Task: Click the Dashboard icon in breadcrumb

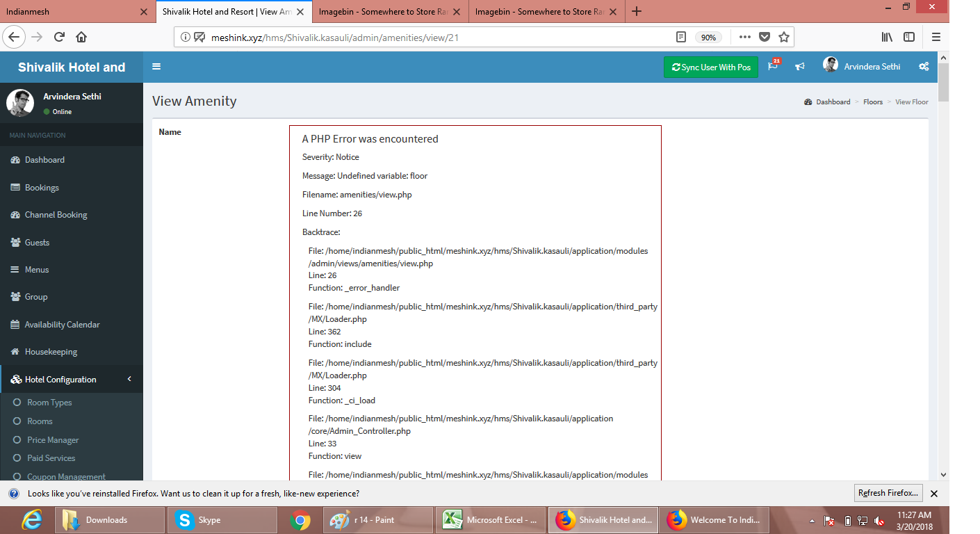Action: (808, 102)
